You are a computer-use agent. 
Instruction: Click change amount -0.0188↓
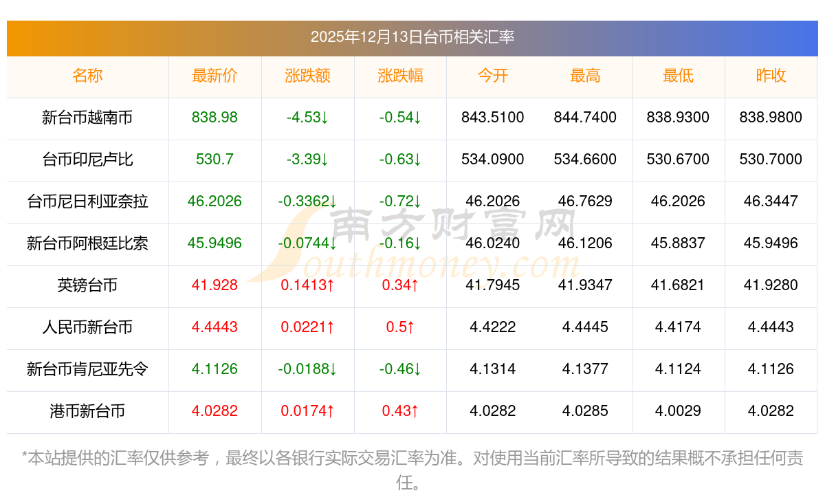[308, 369]
